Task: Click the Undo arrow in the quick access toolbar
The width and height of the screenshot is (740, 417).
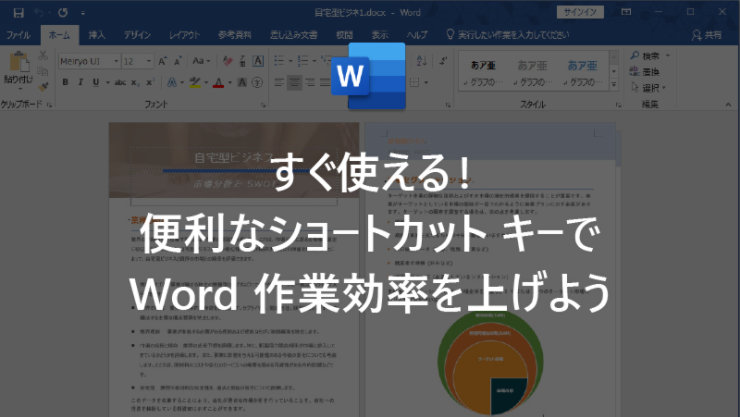Action: [x=40, y=13]
